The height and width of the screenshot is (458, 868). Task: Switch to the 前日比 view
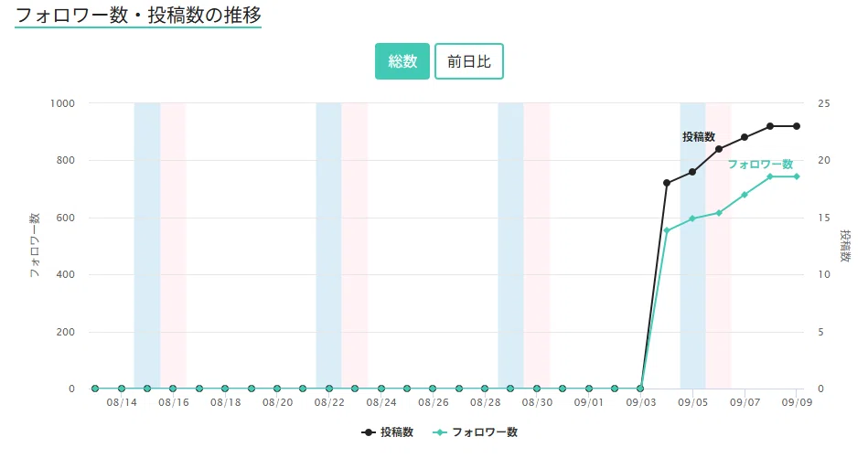469,61
